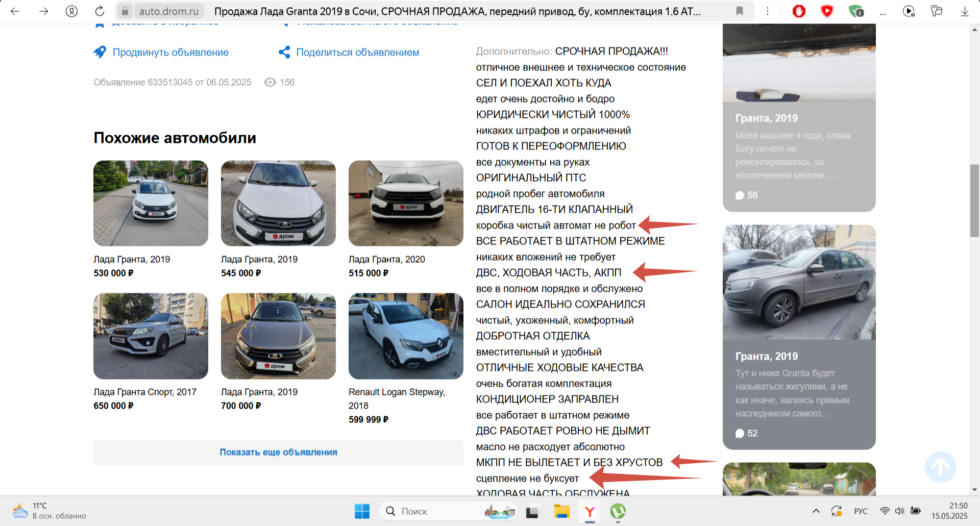
Task: Open Лада Гранта Спорт 2017 thumbnail
Action: [151, 336]
